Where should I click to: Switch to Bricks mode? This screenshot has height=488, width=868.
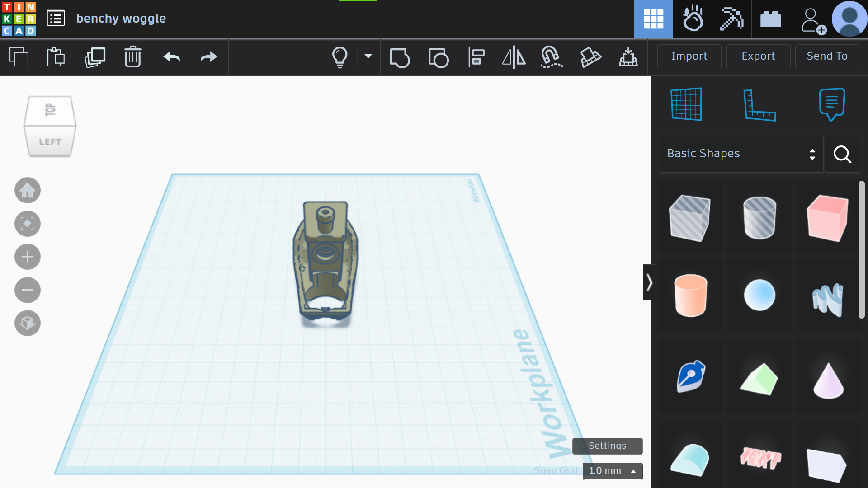771,19
